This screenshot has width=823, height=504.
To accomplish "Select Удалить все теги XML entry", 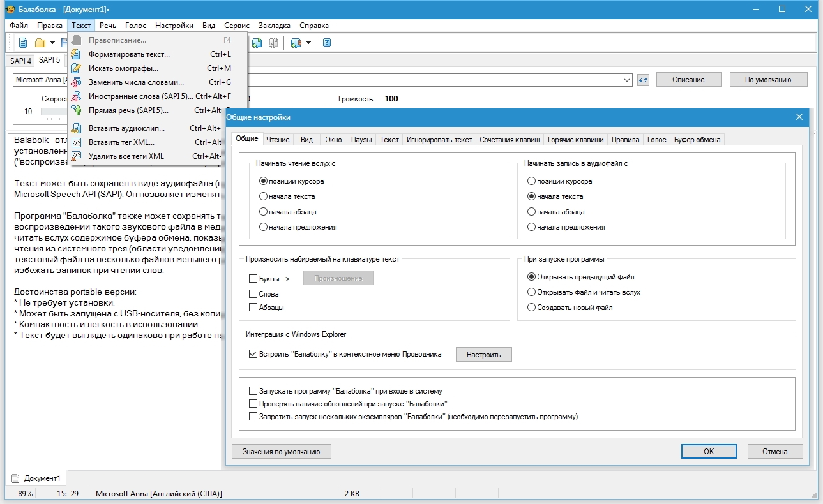I will coord(126,156).
